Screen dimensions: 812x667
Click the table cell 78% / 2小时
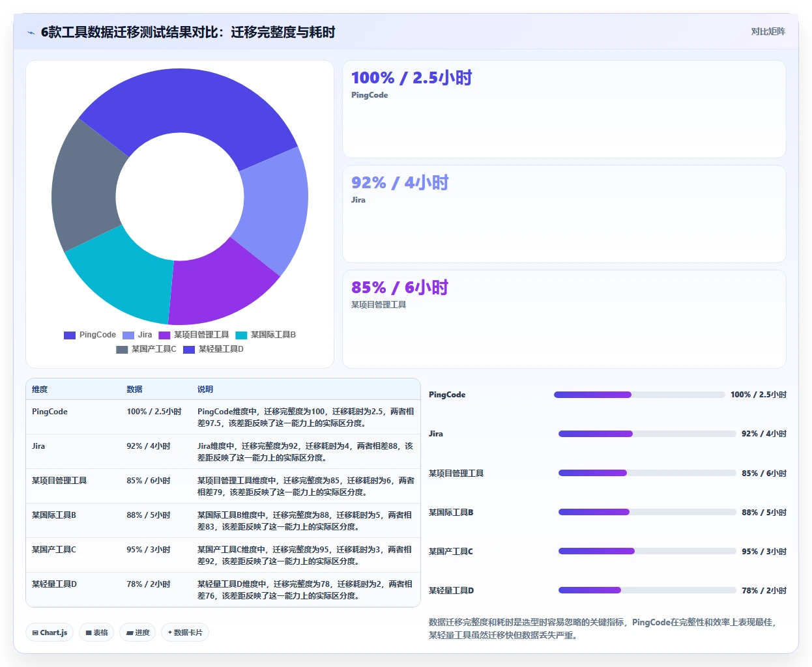click(x=149, y=584)
